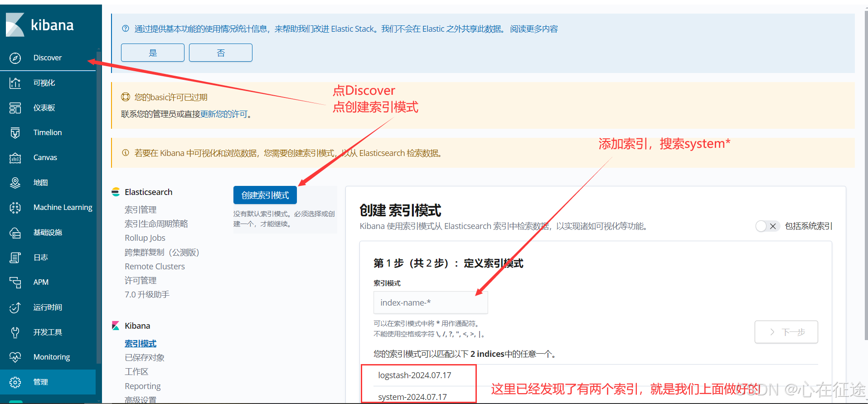Open Monitoring in the side menu
The image size is (868, 404).
point(48,357)
